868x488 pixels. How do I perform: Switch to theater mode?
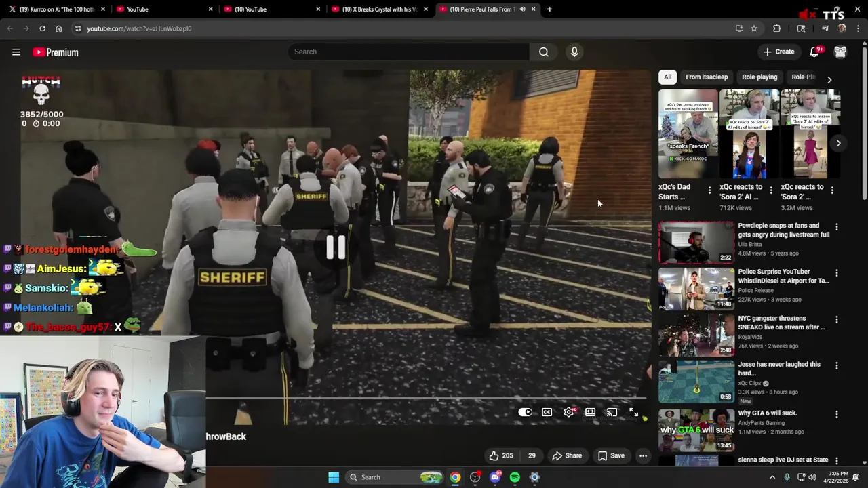(x=590, y=412)
